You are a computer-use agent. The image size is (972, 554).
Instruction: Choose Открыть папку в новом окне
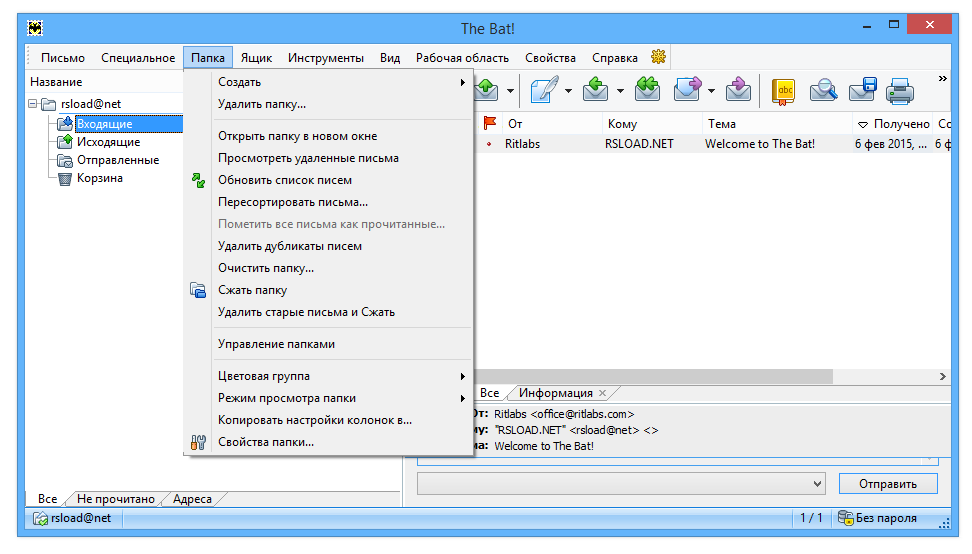click(x=329, y=136)
